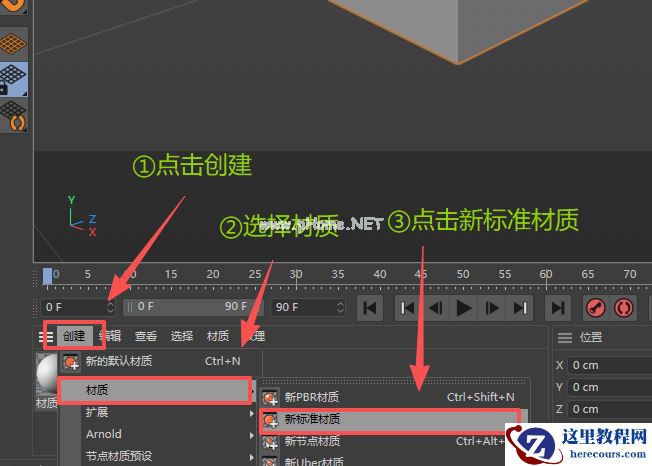Expand the 扩展 submenu
652x466 pixels.
pos(158,412)
